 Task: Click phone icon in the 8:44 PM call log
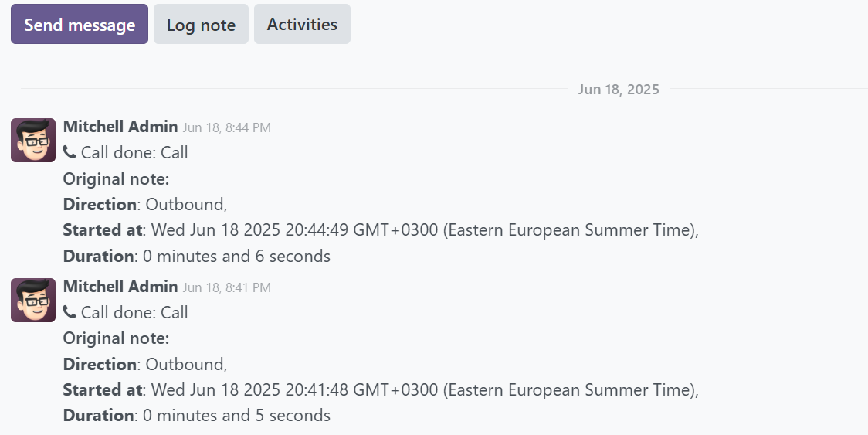pyautogui.click(x=70, y=152)
